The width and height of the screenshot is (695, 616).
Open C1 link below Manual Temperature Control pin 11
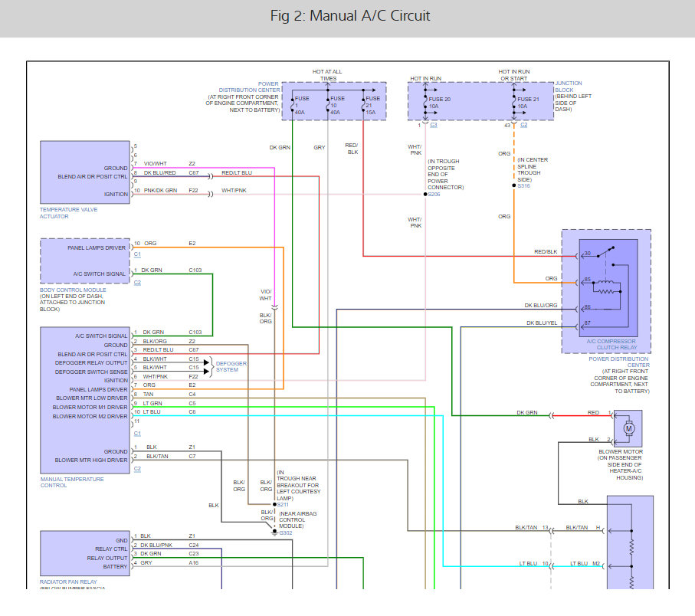click(137, 434)
